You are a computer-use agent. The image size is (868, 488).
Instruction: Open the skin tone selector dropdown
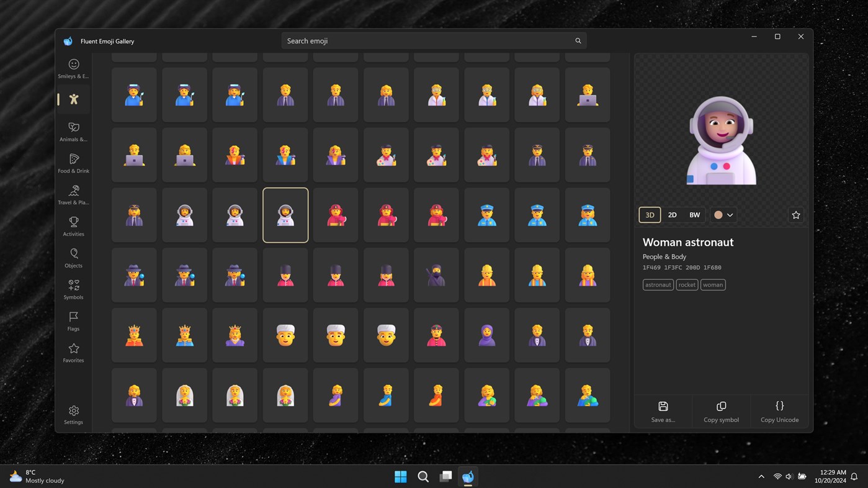click(729, 214)
